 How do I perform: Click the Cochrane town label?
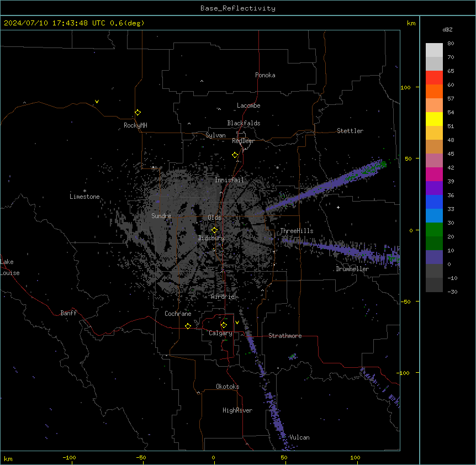[178, 314]
